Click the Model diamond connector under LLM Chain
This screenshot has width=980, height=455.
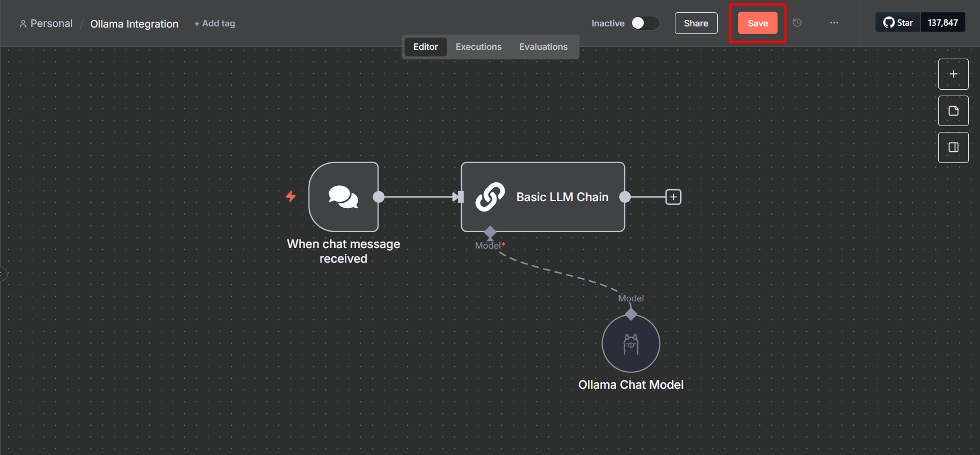pyautogui.click(x=491, y=233)
